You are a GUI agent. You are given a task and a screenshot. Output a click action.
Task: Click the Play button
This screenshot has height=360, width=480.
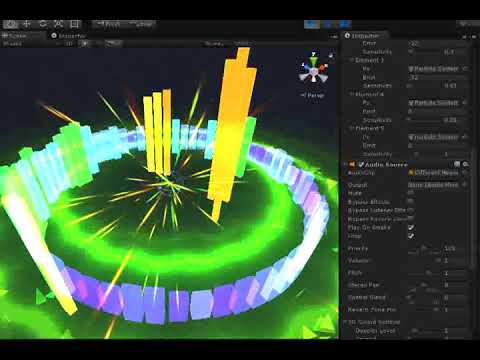point(312,24)
